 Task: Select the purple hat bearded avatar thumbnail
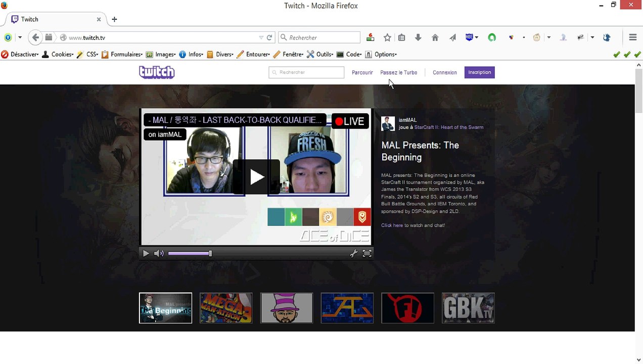point(287,308)
